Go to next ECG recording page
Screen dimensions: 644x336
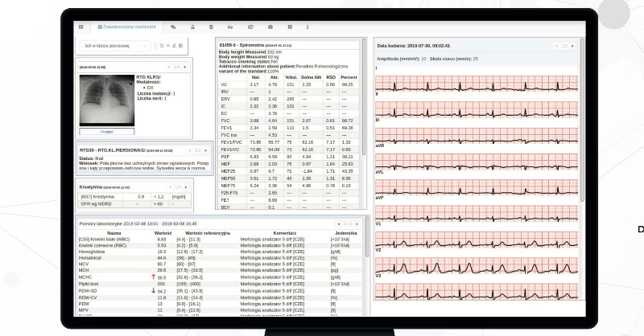(x=572, y=46)
